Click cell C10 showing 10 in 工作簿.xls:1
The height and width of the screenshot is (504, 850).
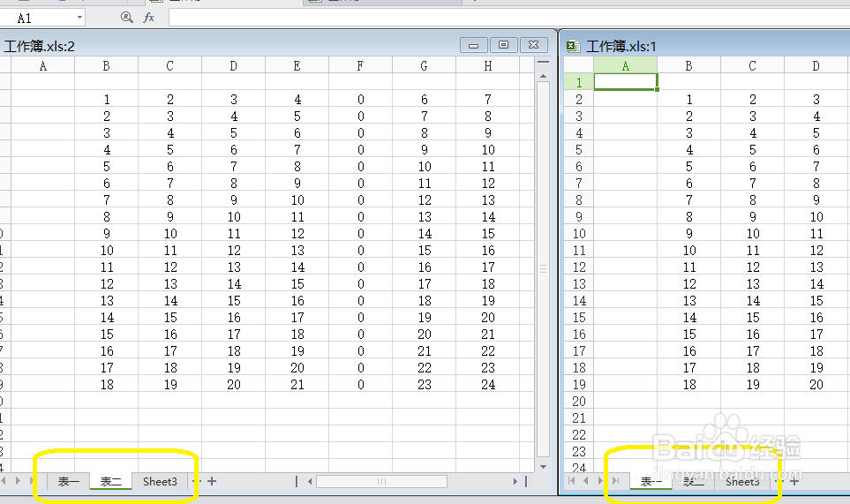click(752, 234)
